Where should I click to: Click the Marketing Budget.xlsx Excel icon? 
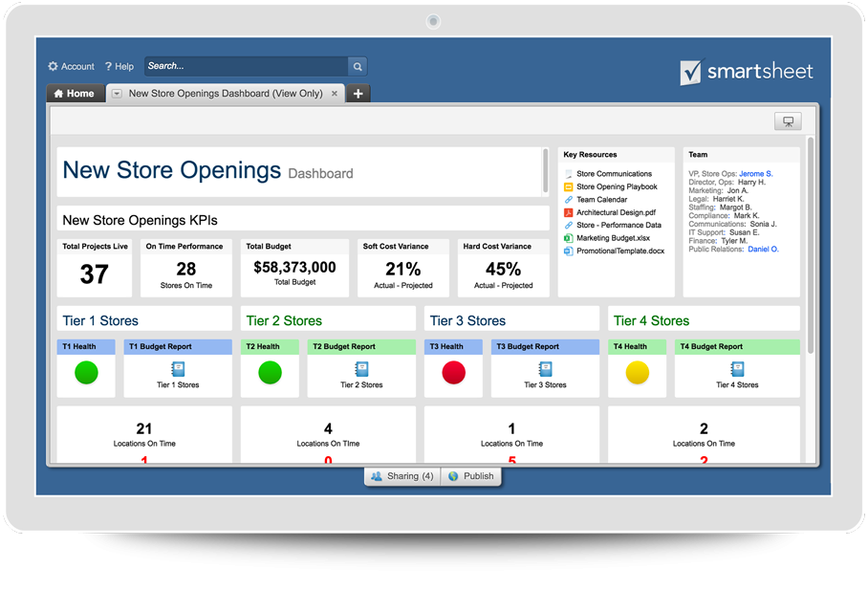pos(568,238)
